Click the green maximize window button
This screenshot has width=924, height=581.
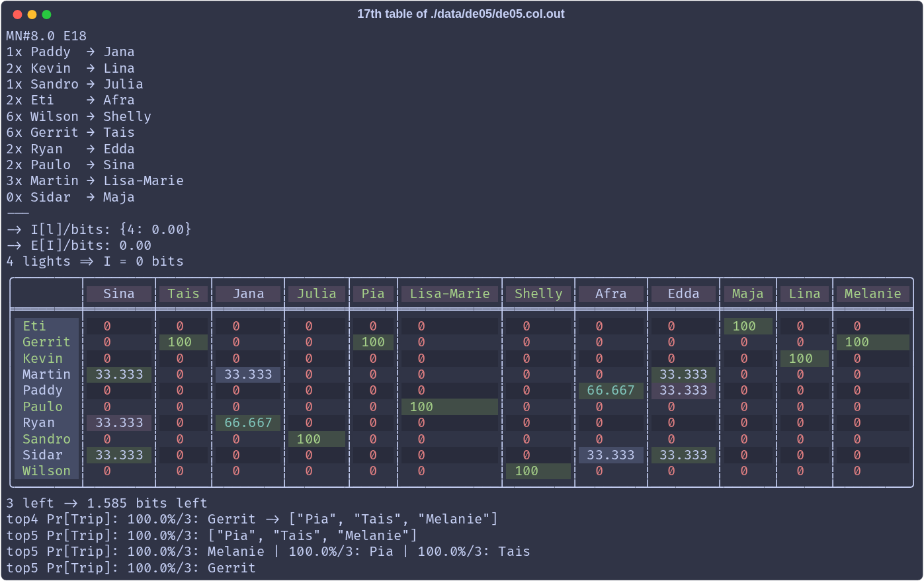(46, 15)
